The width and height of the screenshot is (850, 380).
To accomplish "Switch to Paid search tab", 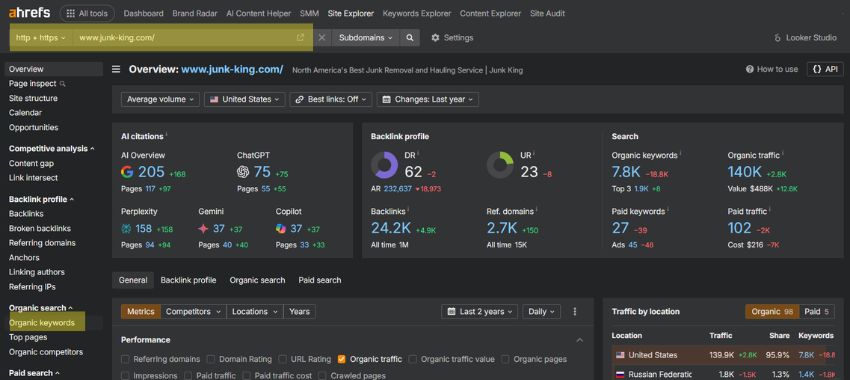I will pos(320,280).
